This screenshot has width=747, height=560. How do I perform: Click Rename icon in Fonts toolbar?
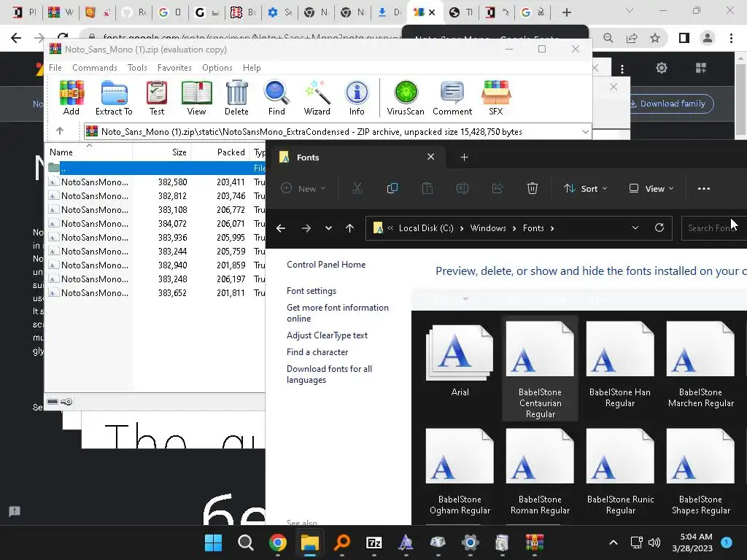[x=462, y=189]
